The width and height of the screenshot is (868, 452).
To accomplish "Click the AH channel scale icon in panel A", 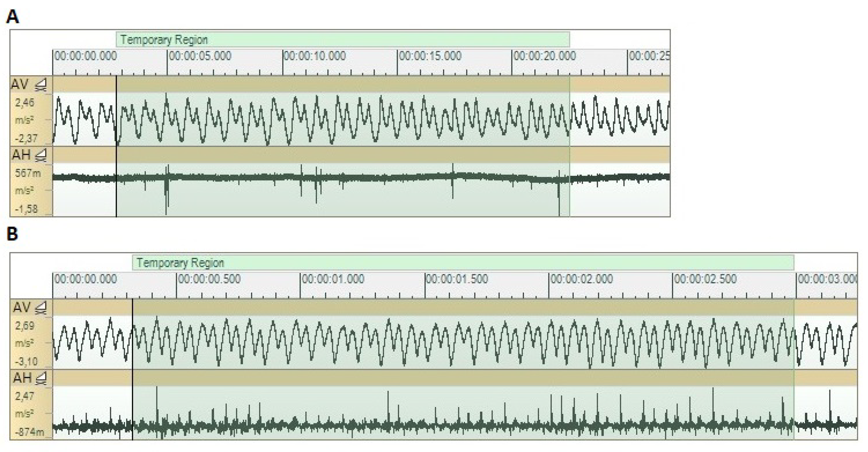I will pos(41,155).
